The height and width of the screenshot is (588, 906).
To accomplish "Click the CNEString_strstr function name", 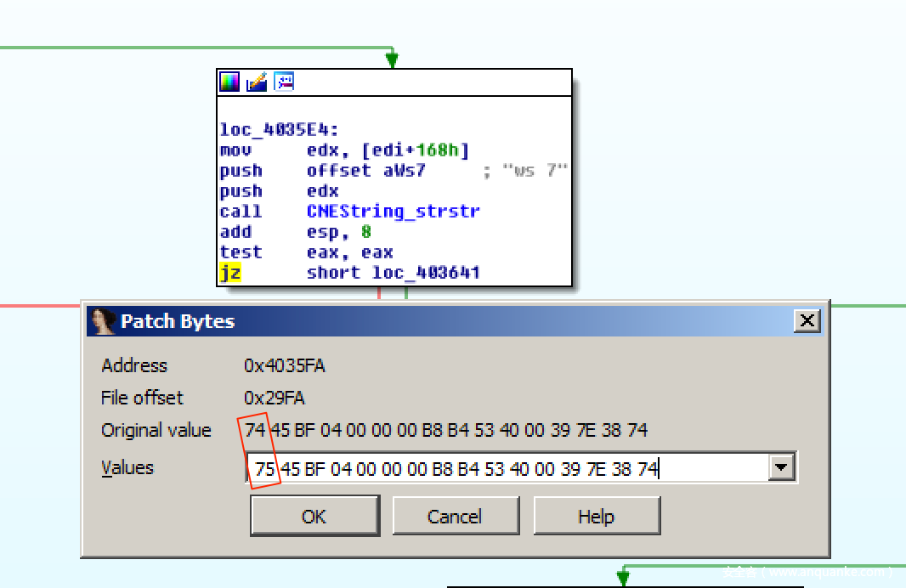I will tap(394, 212).
